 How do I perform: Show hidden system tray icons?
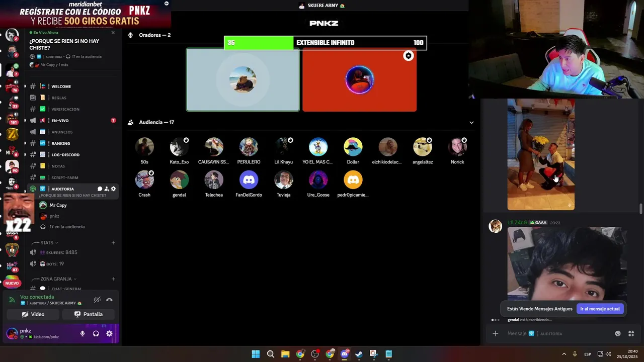[x=563, y=354]
